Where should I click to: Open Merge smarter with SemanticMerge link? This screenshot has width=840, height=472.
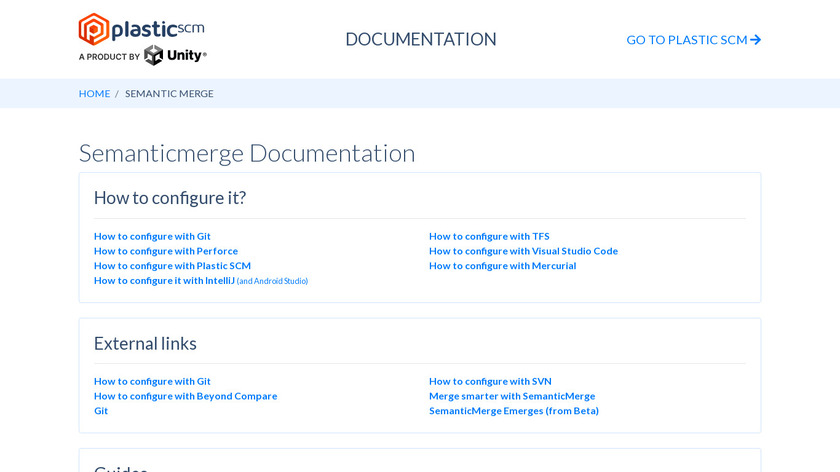[512, 396]
